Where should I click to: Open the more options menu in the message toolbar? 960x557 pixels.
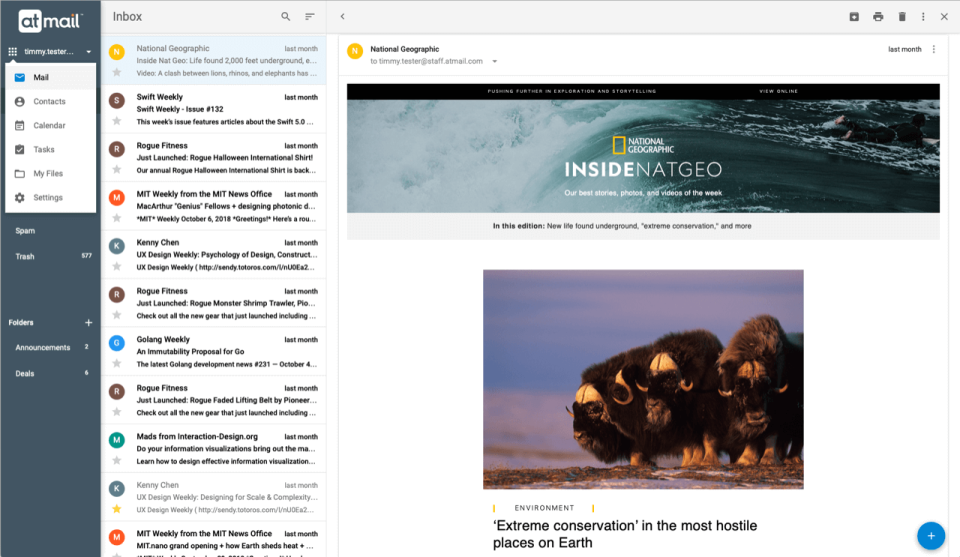(923, 17)
